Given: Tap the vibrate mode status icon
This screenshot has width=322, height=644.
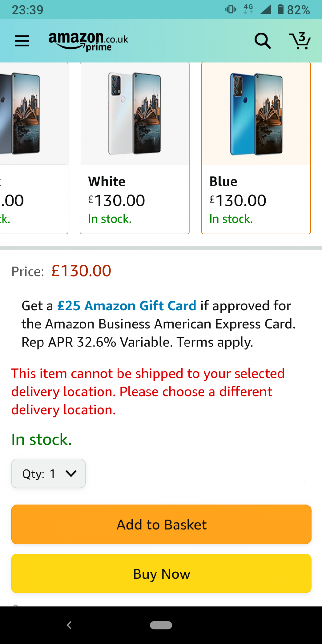Looking at the screenshot, I should coord(231,9).
